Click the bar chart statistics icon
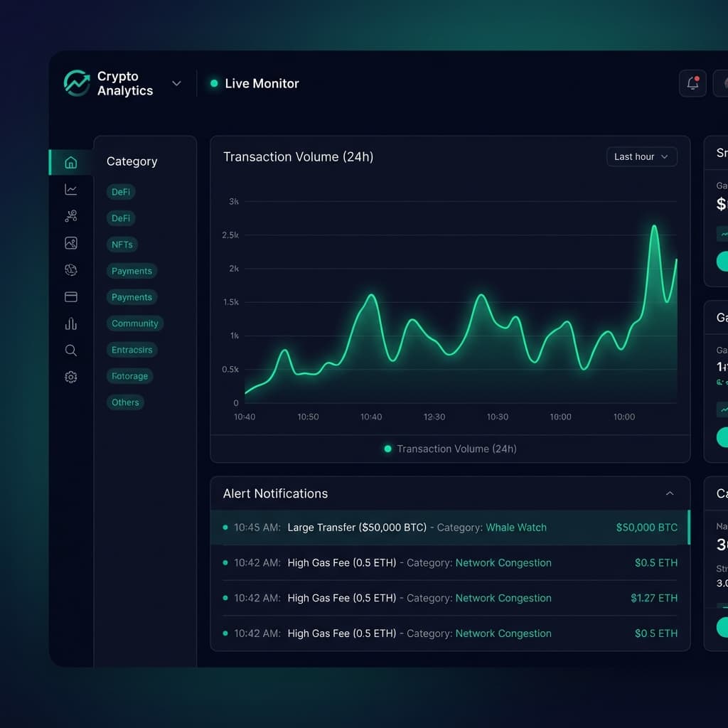The width and height of the screenshot is (728, 728). click(x=70, y=323)
